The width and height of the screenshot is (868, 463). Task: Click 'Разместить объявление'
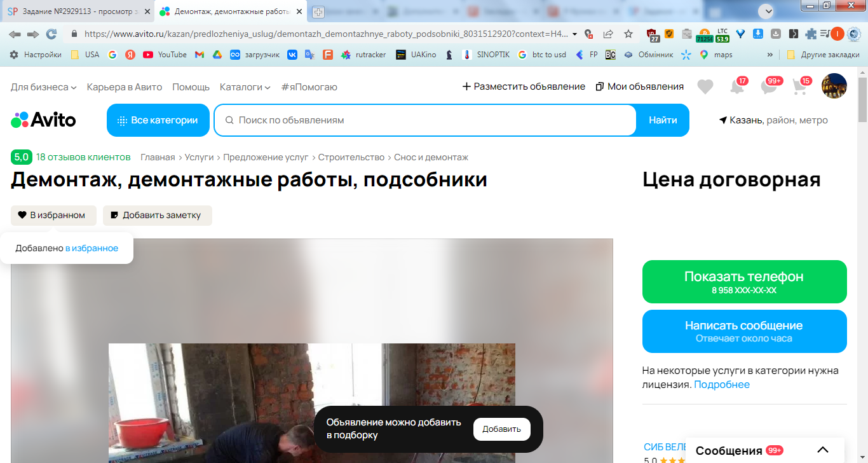524,86
